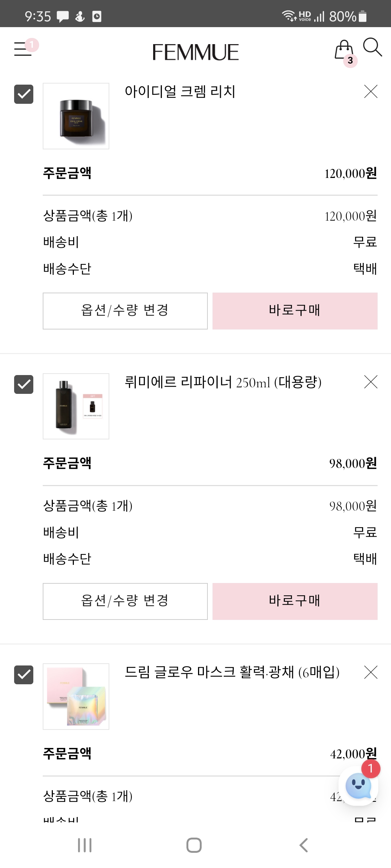This screenshot has height=868, width=391.
Task: Open Android recent apps icon
Action: [x=85, y=845]
